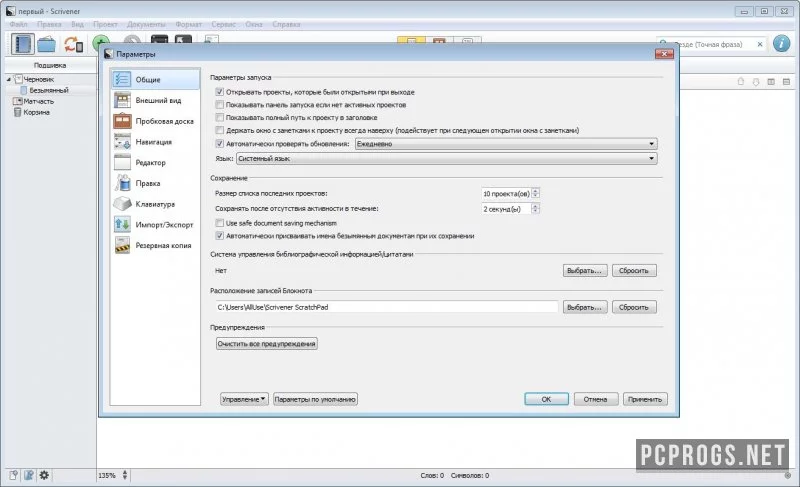Open the Формат menu
Screen dimensions: 800x487
click(188, 24)
